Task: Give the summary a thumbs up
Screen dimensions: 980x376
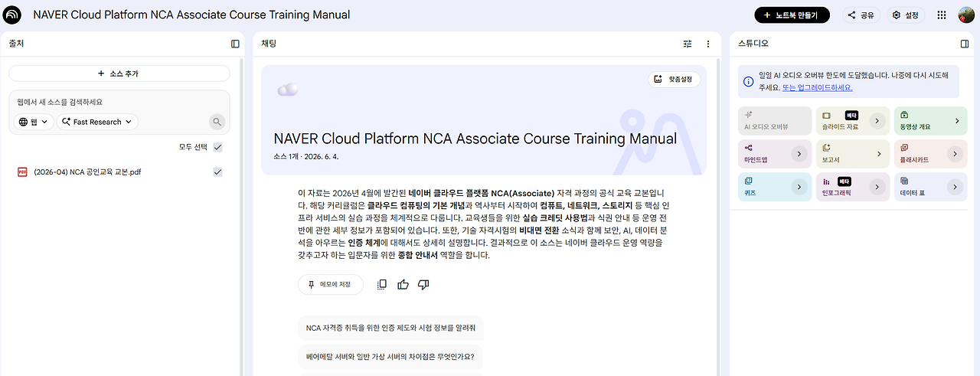Action: (x=403, y=284)
